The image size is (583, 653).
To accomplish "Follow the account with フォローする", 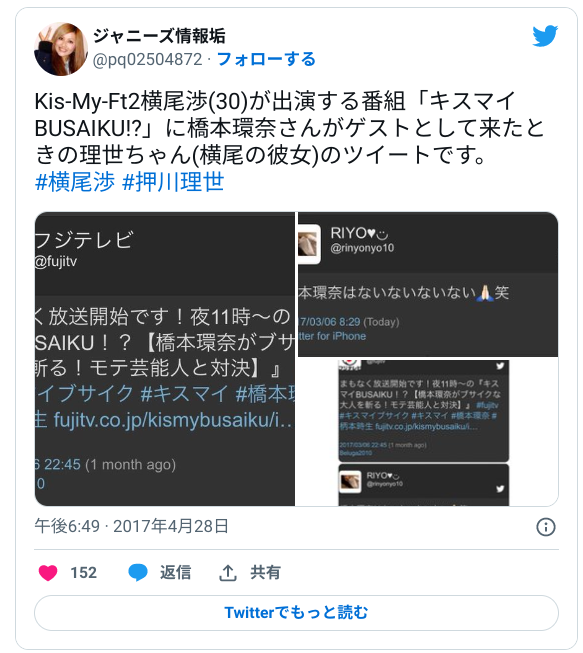I will click(x=267, y=60).
